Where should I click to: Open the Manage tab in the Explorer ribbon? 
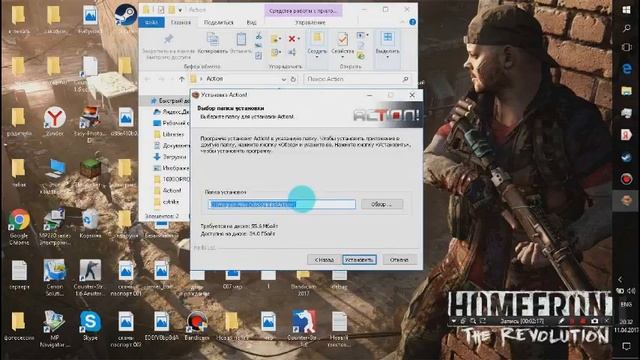point(311,22)
